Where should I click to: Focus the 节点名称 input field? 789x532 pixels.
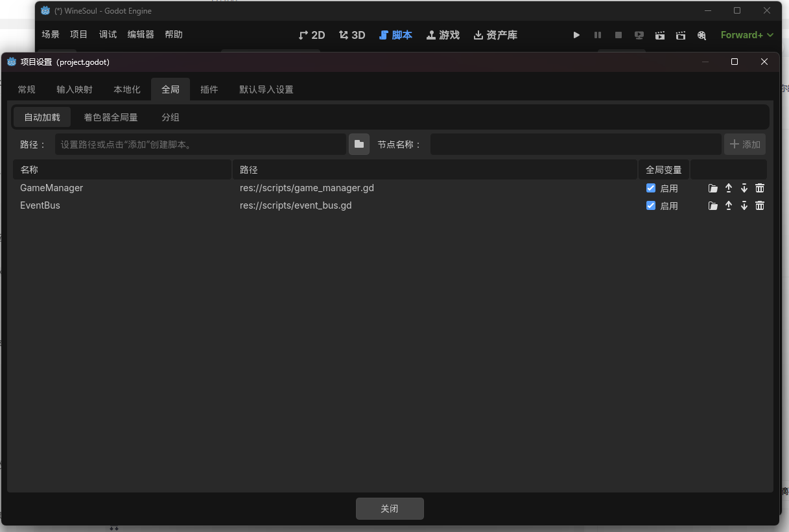[x=576, y=144]
